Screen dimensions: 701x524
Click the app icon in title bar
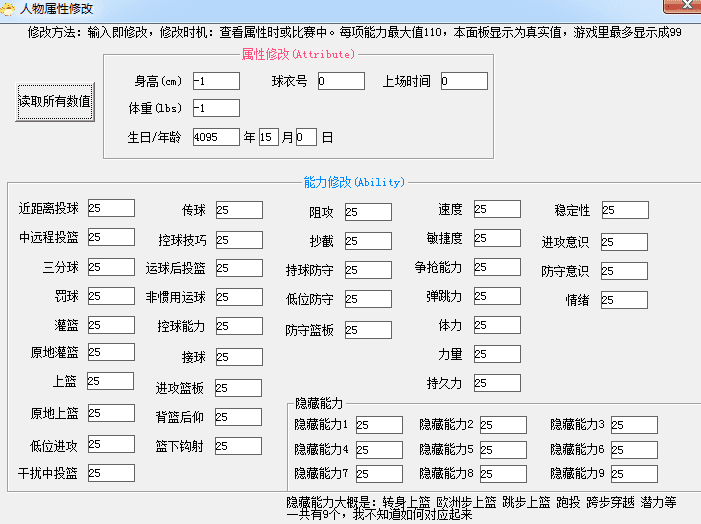(10, 8)
